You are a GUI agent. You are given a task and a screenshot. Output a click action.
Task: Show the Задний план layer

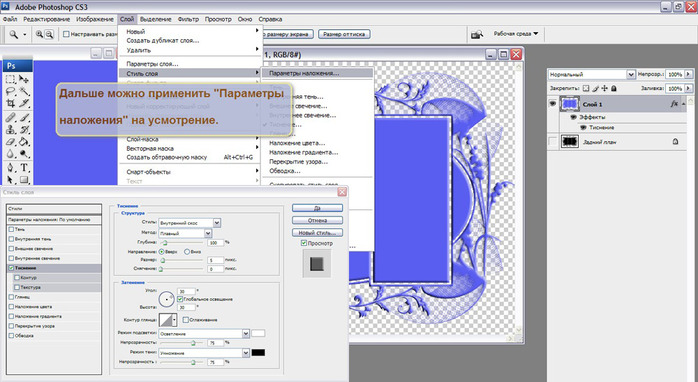tap(552, 142)
